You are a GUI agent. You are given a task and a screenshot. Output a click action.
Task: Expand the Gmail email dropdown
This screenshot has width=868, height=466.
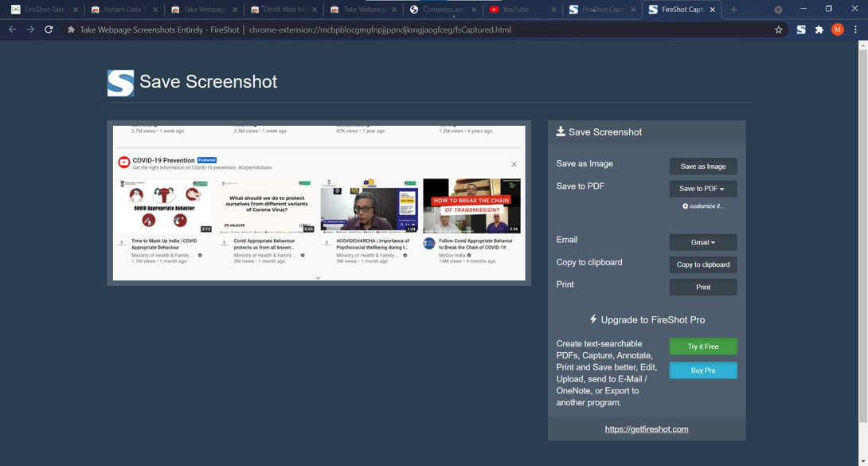click(x=703, y=242)
